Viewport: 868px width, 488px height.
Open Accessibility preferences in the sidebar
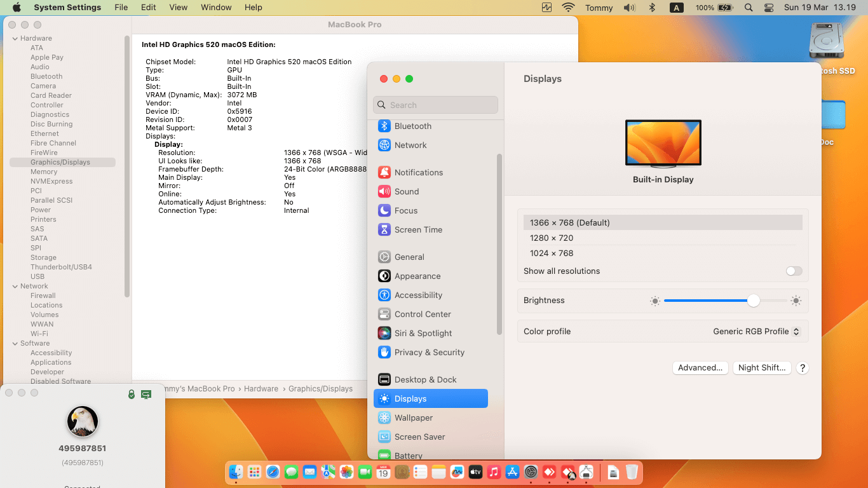417,295
